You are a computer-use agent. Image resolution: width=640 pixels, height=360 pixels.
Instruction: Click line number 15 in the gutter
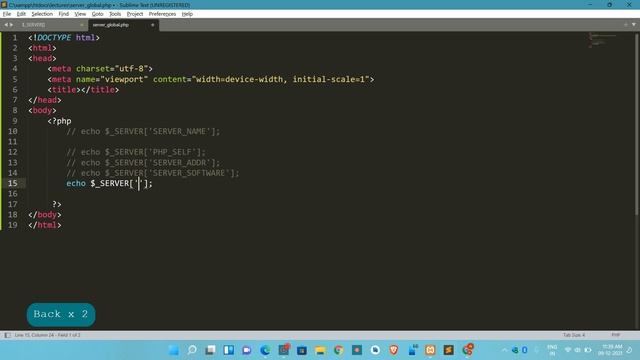coord(13,183)
